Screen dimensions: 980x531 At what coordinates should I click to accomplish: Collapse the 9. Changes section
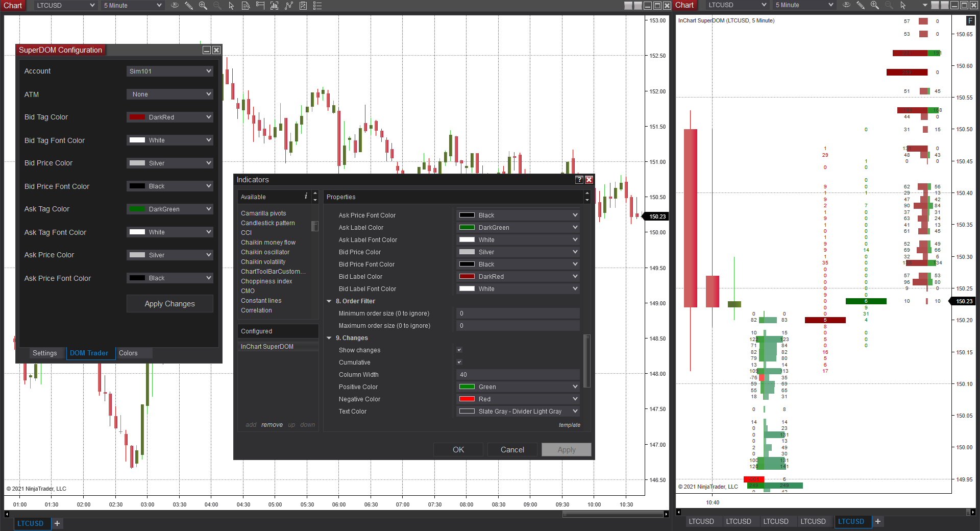(x=329, y=338)
